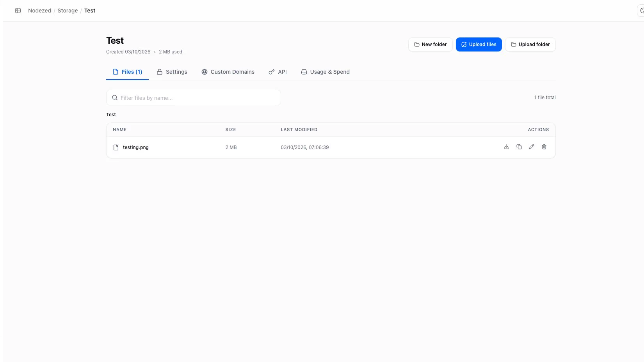Download testing.png using the download icon
644x362 pixels.
click(507, 147)
